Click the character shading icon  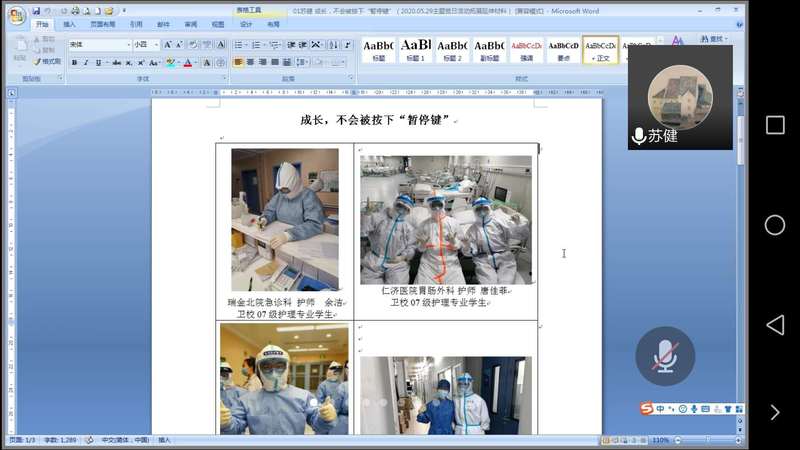pyautogui.click(x=207, y=63)
